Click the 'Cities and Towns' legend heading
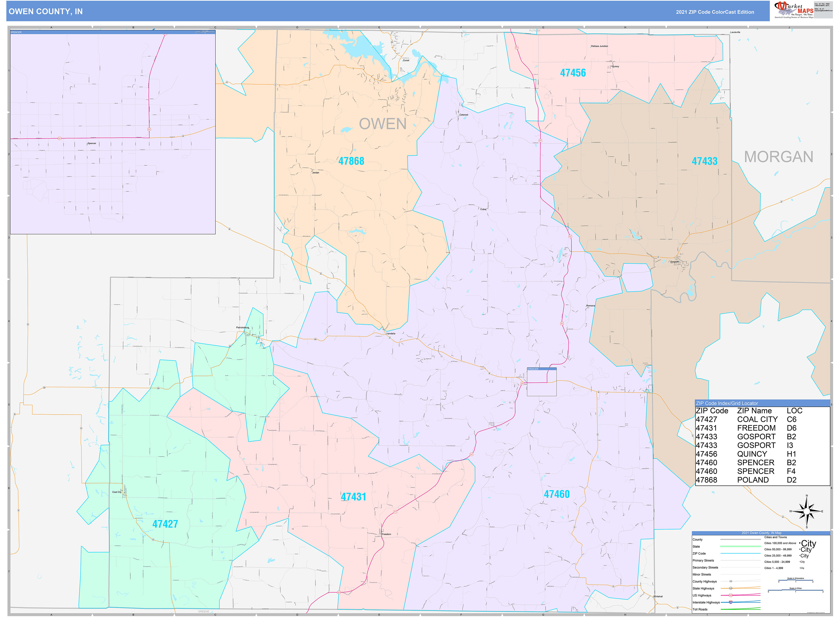840x617 pixels. point(776,538)
